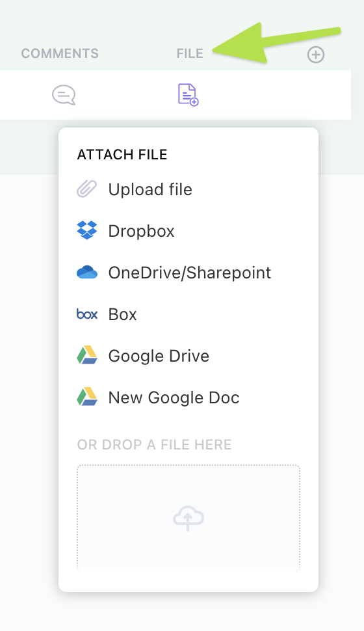364x631 pixels.
Task: Click the ATTACH FILE heading
Action: (x=122, y=155)
